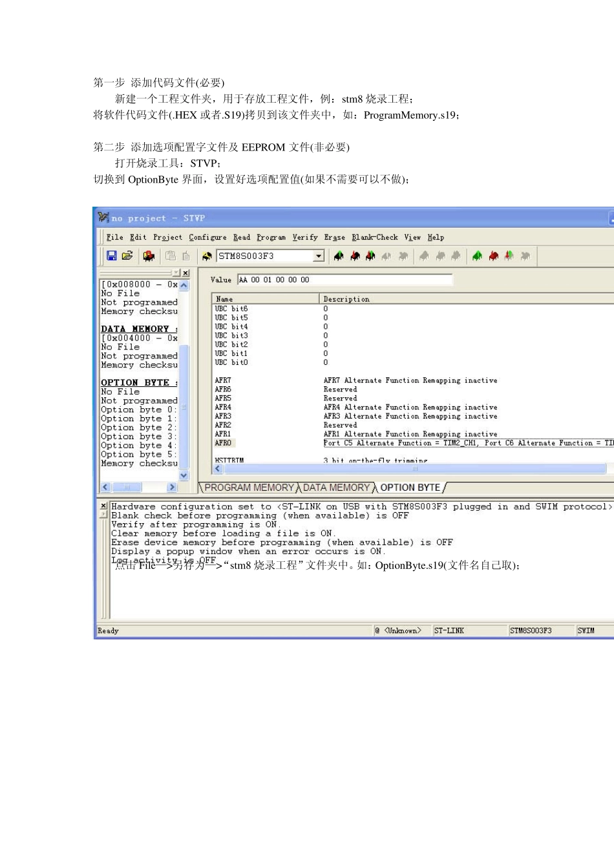Image resolution: width=614 pixels, height=868 pixels.
Task: Click pin icon below output panel close
Action: coord(103,514)
